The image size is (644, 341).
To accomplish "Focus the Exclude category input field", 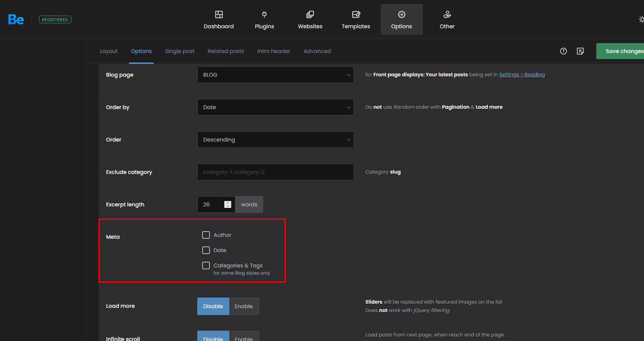I will point(275,172).
